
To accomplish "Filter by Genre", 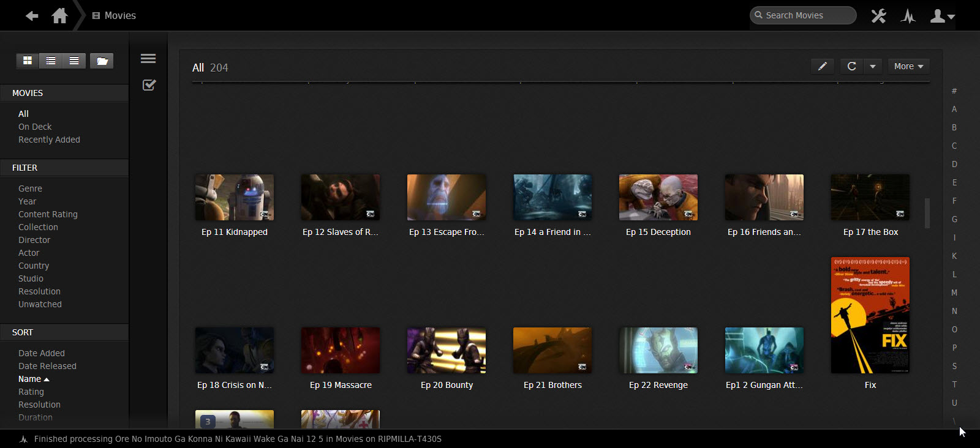I will [30, 189].
